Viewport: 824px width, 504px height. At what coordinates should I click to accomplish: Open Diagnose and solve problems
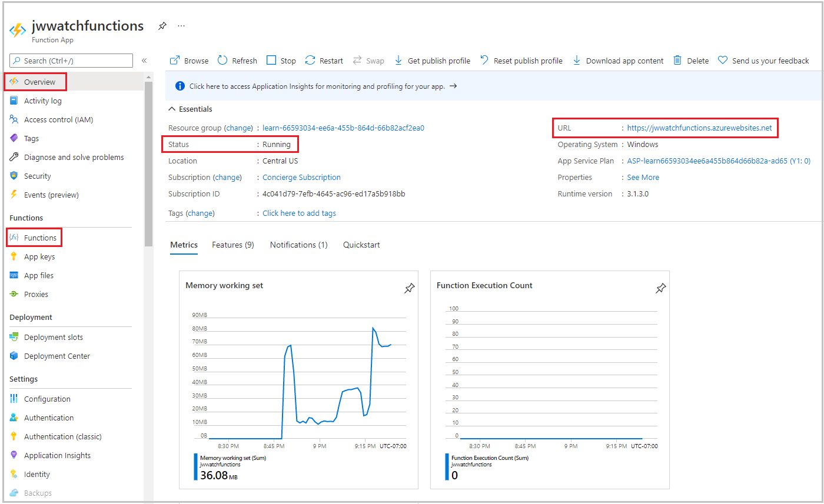pyautogui.click(x=74, y=157)
